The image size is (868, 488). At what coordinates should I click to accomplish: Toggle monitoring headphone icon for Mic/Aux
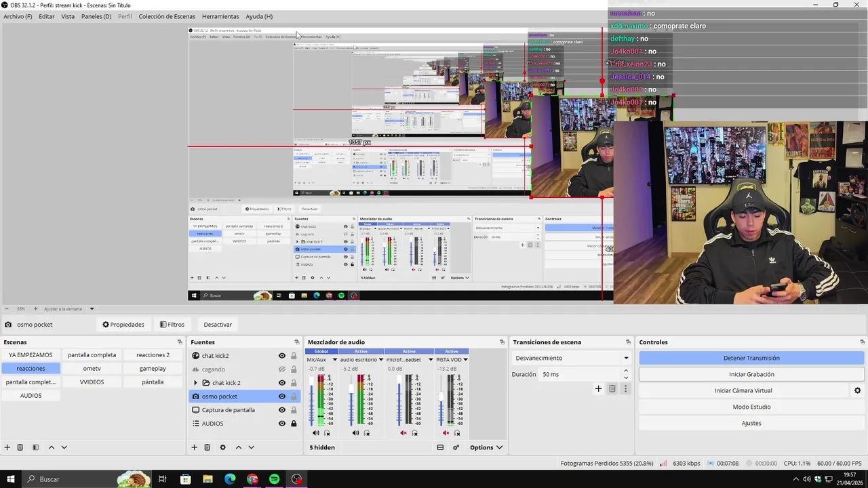point(327,433)
